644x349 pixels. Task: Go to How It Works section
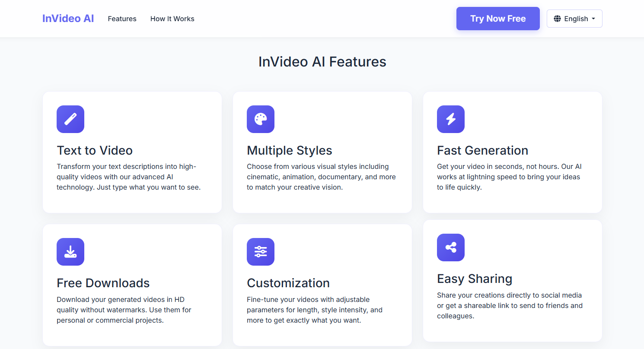pyautogui.click(x=172, y=19)
